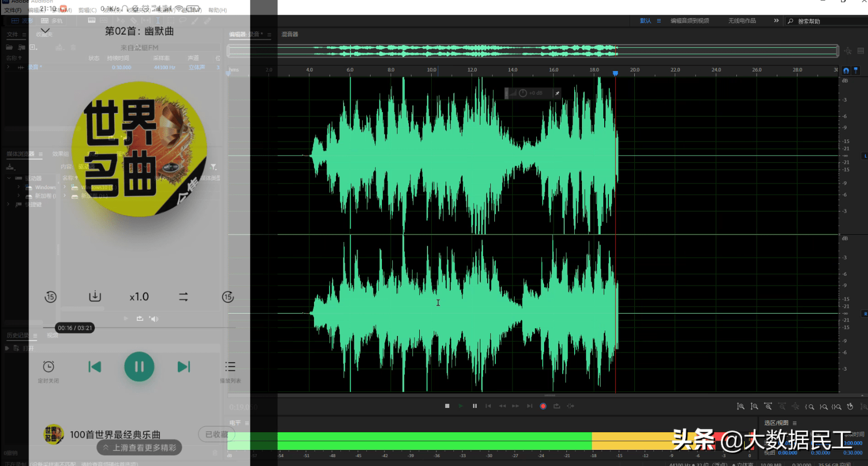Click the playhead marker on the time ruler
Screen dimensions: 868x466
(615, 73)
